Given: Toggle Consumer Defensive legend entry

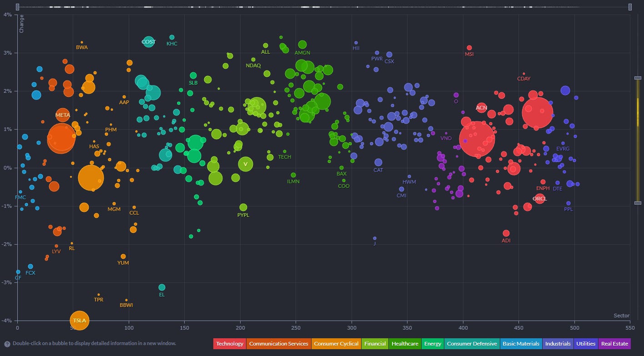Looking at the screenshot, I should [472, 344].
